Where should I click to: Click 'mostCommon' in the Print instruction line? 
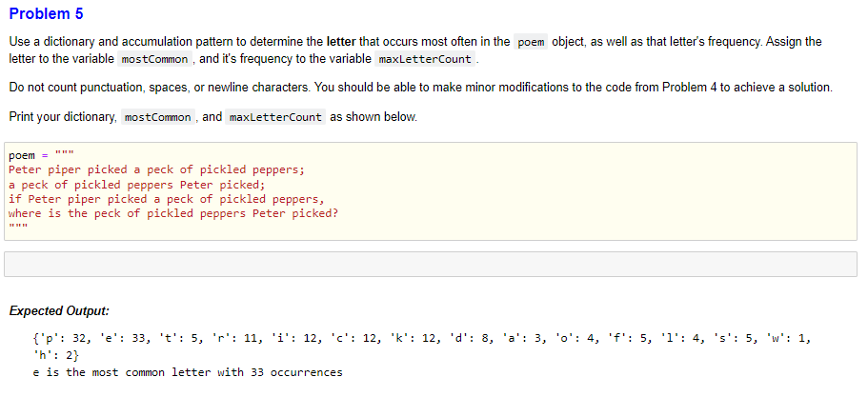click(x=158, y=117)
